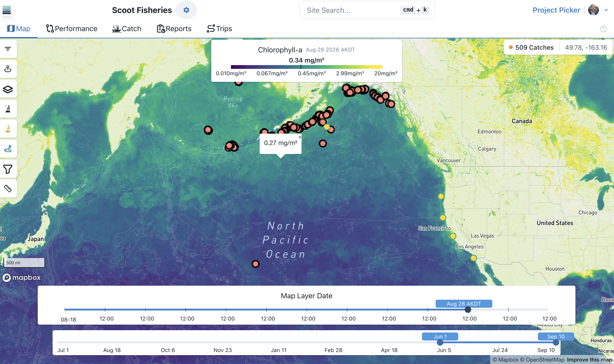Open the map layers stack icon
This screenshot has height=364, width=614.
click(x=8, y=89)
